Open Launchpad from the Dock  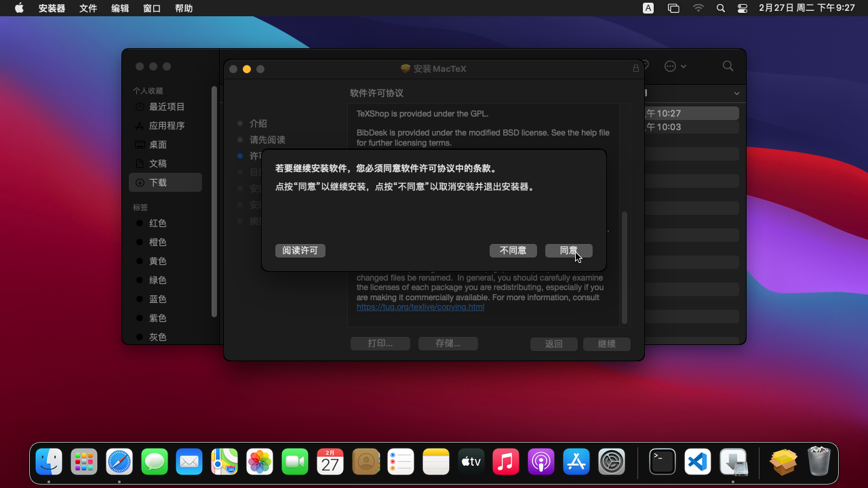pos(84,462)
